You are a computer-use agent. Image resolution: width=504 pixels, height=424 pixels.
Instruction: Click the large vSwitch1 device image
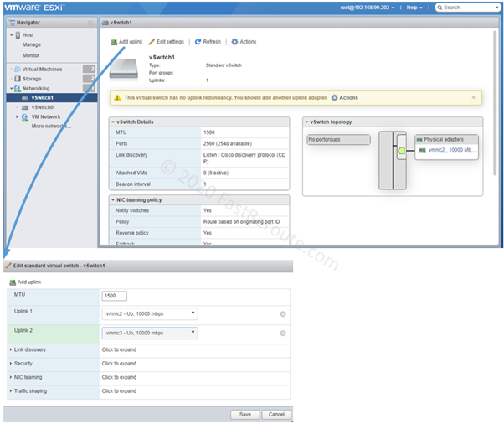(x=124, y=70)
